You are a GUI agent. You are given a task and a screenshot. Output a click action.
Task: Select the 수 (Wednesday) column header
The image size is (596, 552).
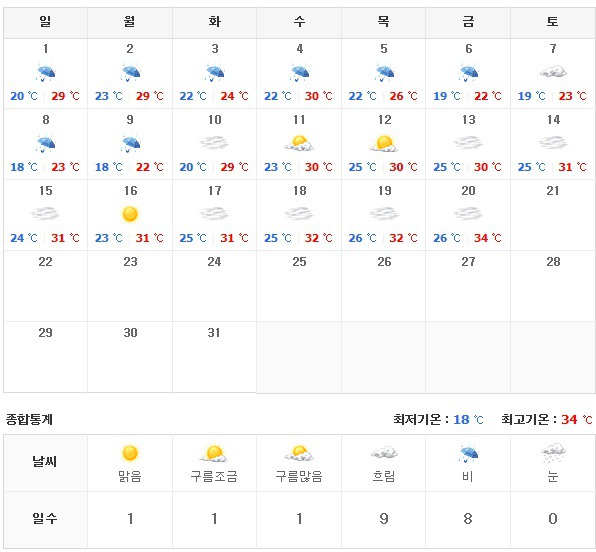[299, 22]
